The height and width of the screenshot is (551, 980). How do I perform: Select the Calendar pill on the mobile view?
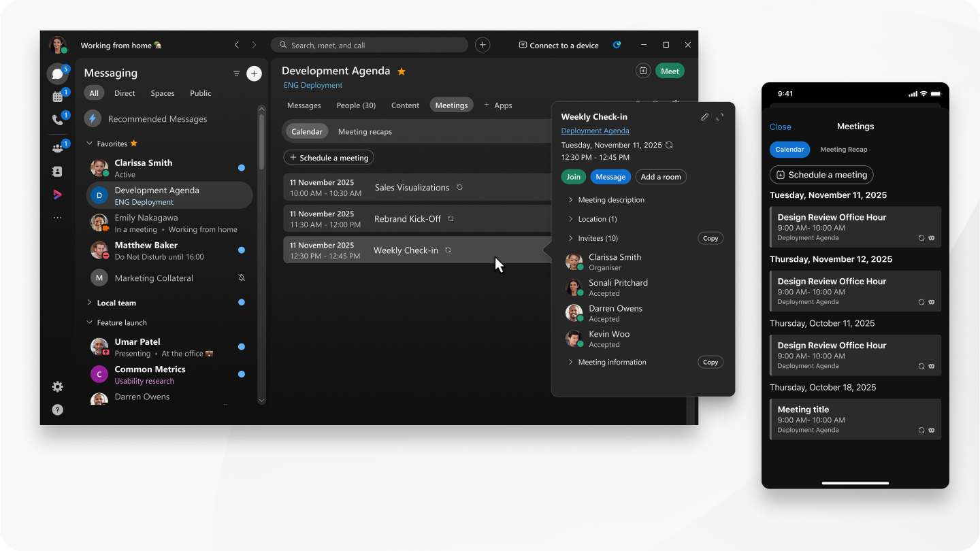click(789, 149)
